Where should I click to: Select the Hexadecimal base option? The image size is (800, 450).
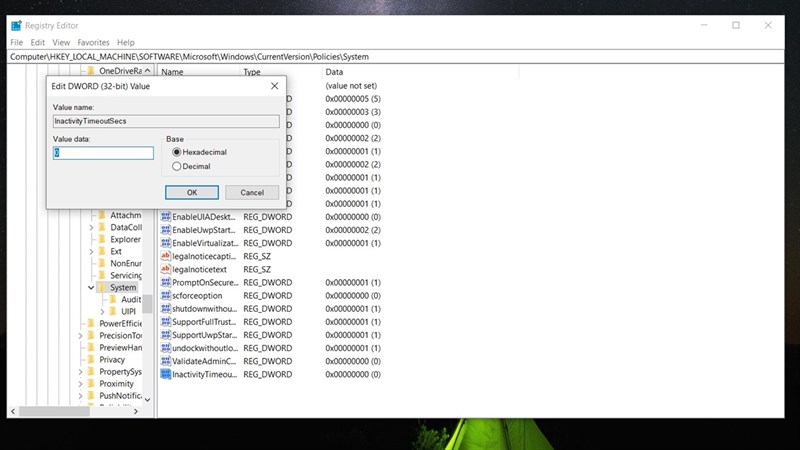pos(177,152)
